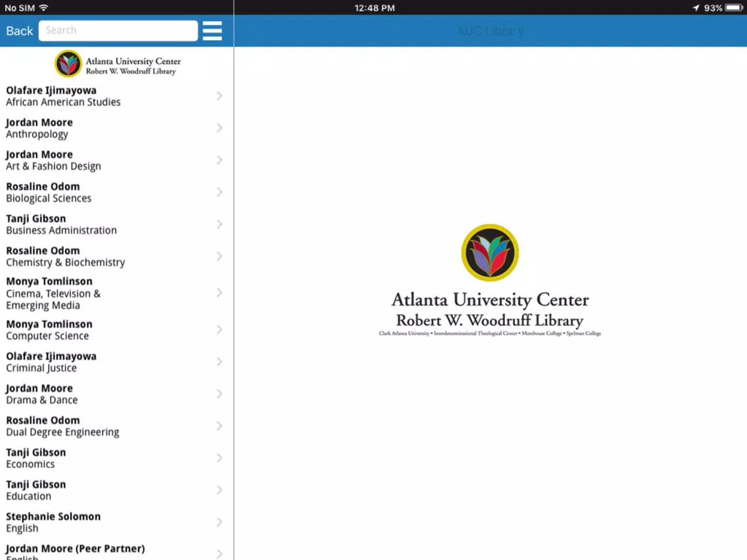Expand the Education row chevron
Image resolution: width=747 pixels, height=560 pixels.
click(x=219, y=490)
